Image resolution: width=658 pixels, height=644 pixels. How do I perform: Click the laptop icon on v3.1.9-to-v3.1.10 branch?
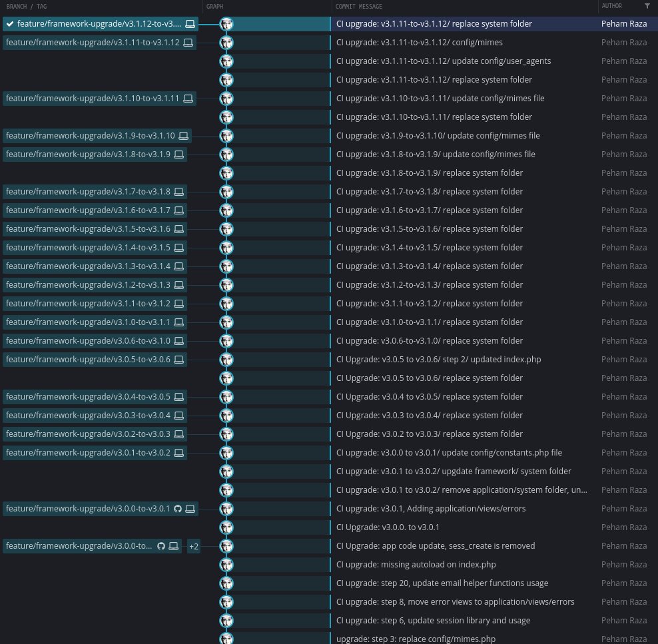(x=180, y=135)
